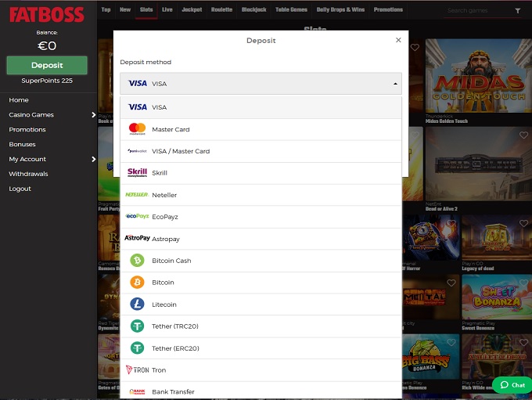Click the AstroPay logo icon

[137, 238]
